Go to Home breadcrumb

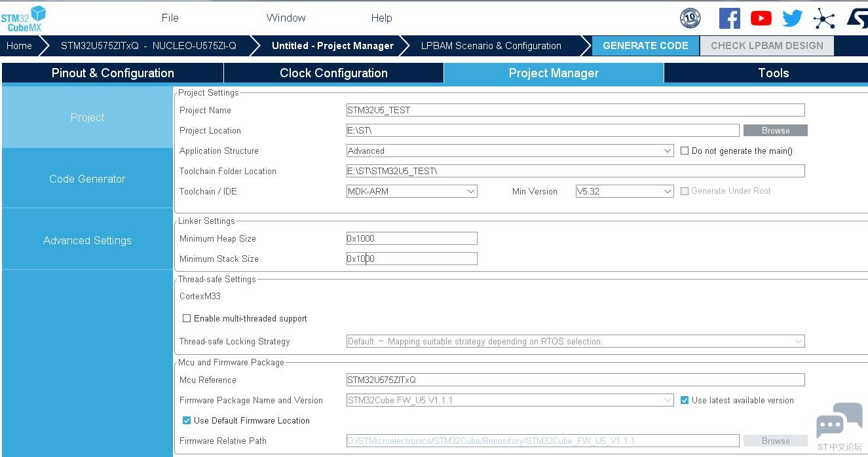pos(19,46)
